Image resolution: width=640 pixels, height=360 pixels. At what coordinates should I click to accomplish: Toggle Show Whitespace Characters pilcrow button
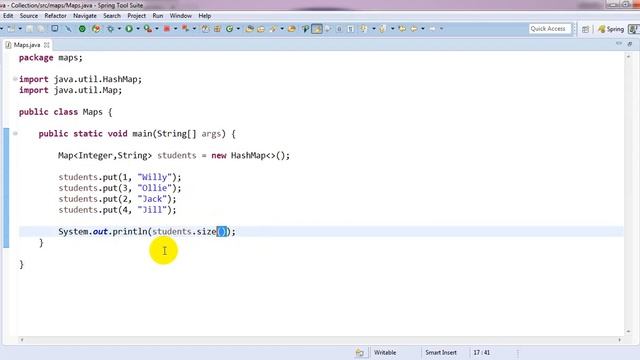pos(350,29)
